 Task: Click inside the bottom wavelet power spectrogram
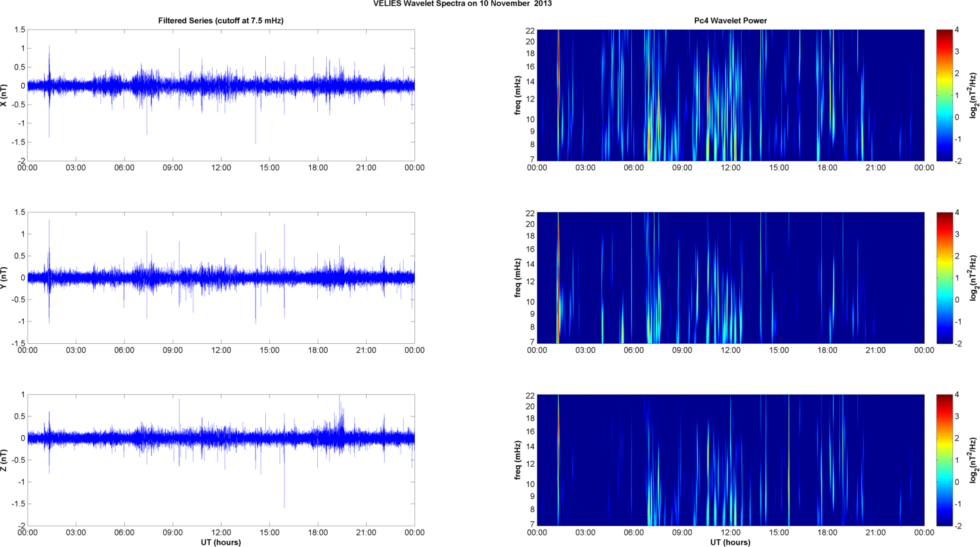click(x=730, y=460)
